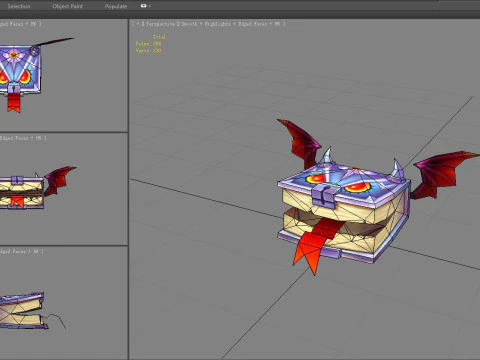This screenshot has width=480, height=360.
Task: Switch to the Object Paint tab
Action: click(x=68, y=6)
